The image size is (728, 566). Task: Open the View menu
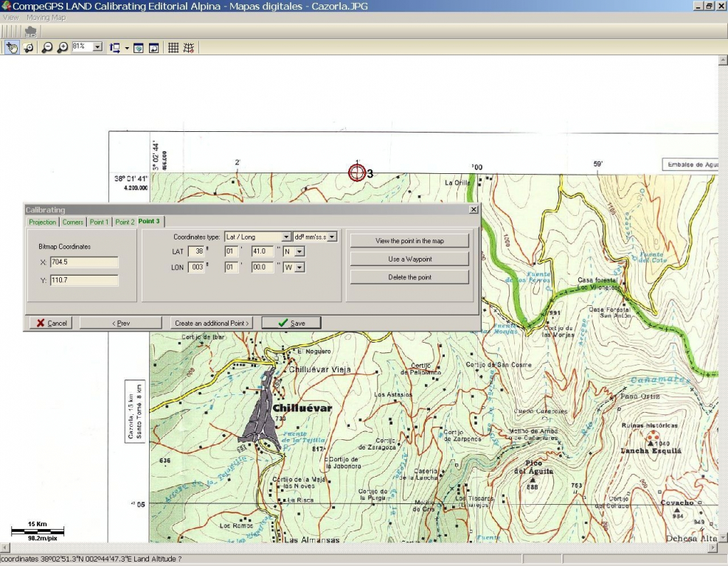pyautogui.click(x=10, y=17)
